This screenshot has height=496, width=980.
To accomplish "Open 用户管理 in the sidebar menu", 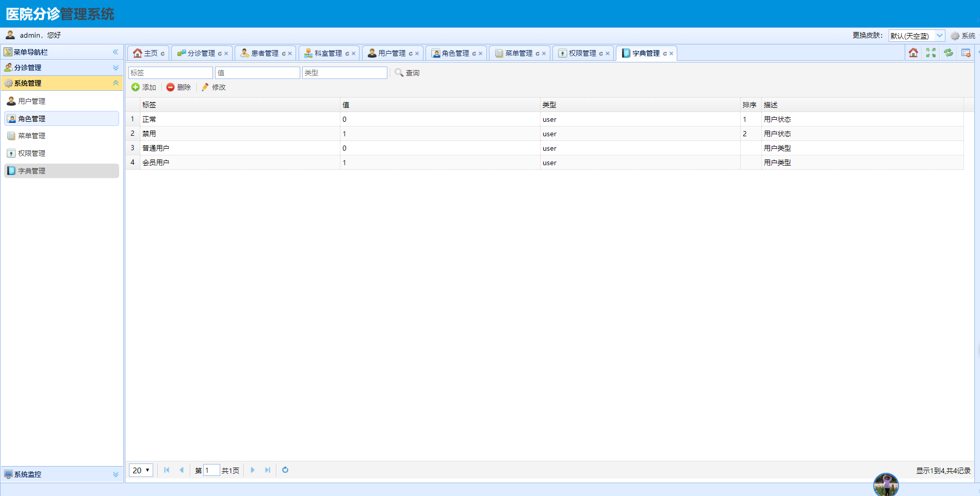I will pos(61,101).
